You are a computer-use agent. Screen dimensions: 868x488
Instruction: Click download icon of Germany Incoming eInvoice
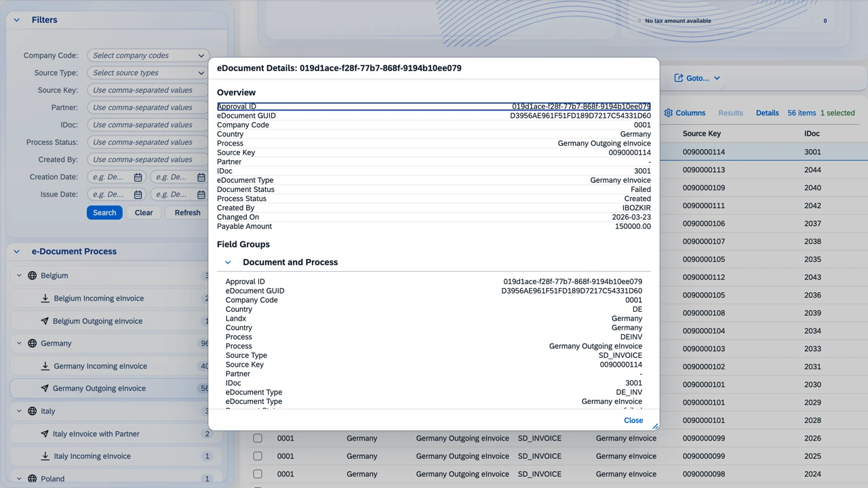pyautogui.click(x=45, y=366)
